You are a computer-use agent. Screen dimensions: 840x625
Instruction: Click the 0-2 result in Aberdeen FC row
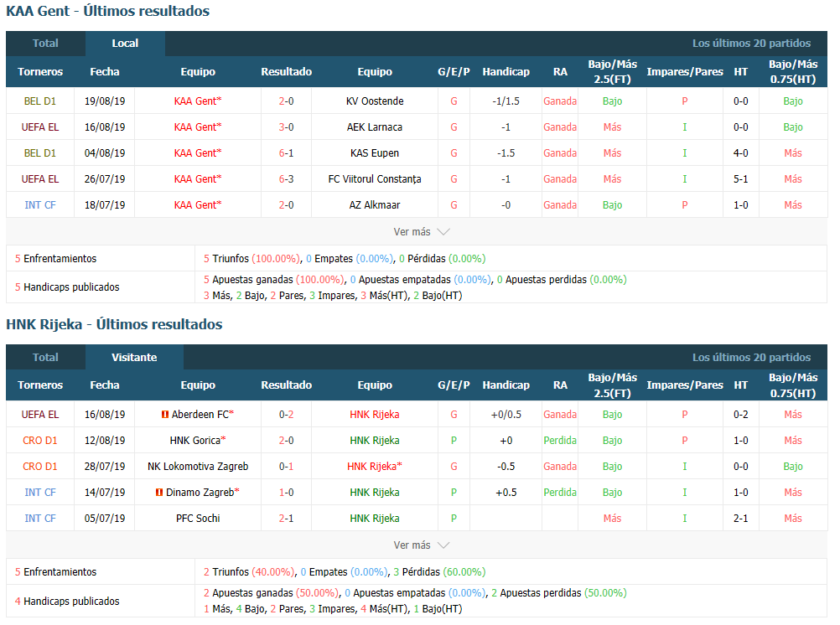[286, 415]
